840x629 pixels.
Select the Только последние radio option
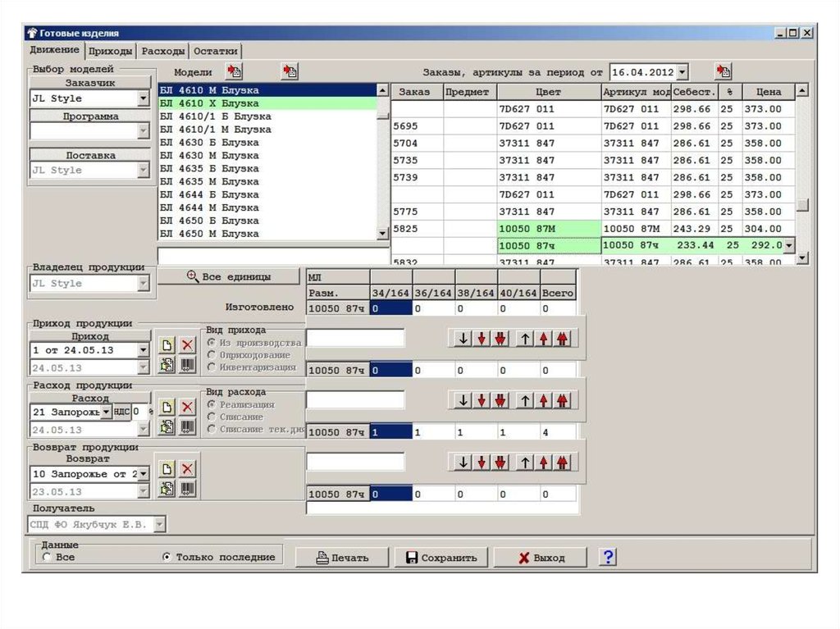pyautogui.click(x=167, y=557)
